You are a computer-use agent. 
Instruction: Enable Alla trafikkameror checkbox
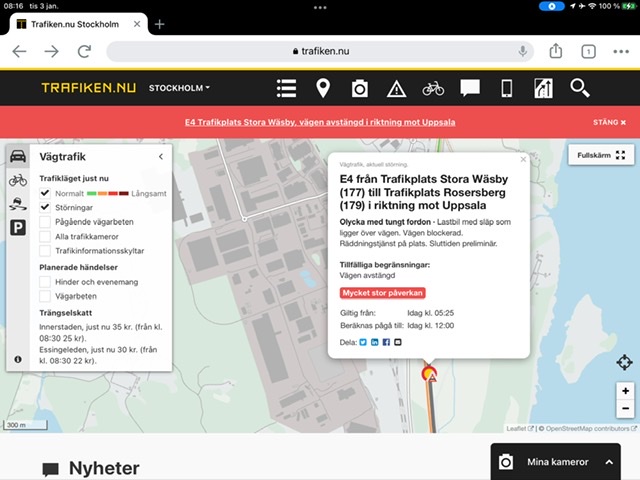point(45,237)
